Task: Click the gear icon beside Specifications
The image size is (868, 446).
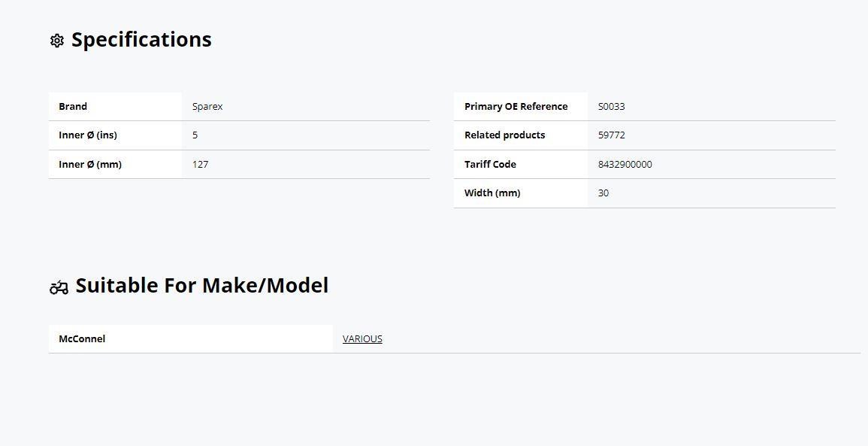Action: click(x=57, y=41)
